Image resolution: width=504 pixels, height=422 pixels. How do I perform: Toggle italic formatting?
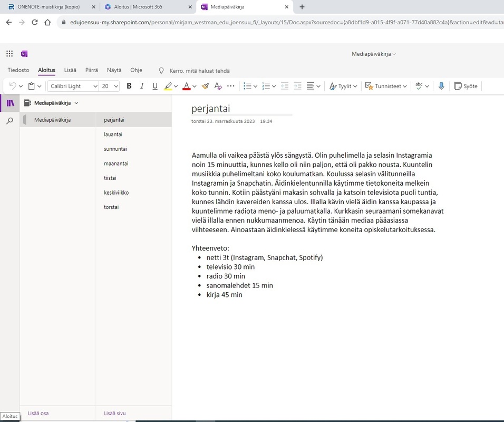[x=142, y=86]
